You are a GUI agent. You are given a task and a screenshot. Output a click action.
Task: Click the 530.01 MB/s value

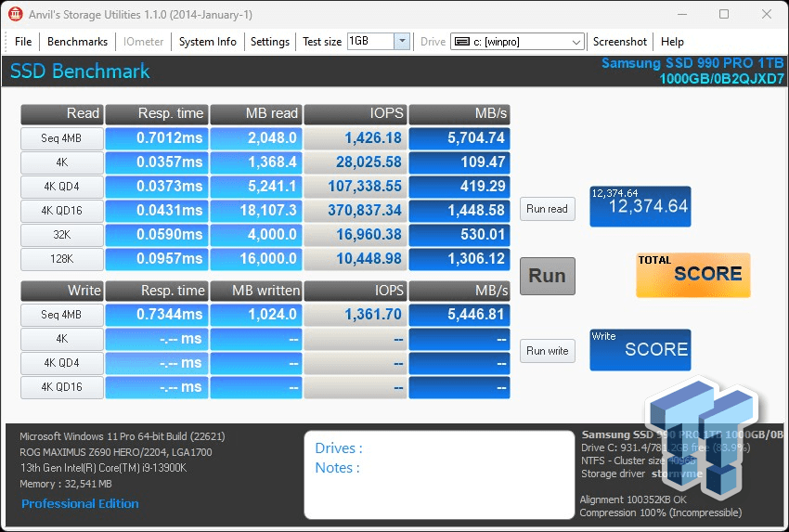point(459,235)
